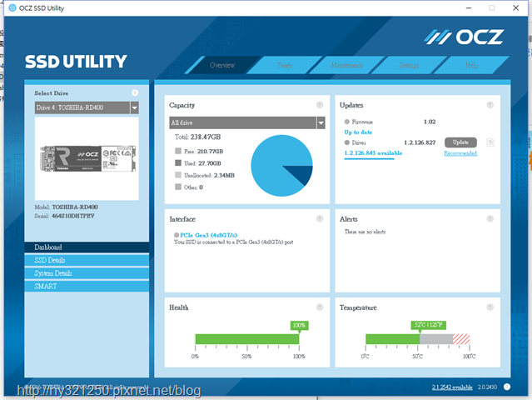Click the OCZ logo
This screenshot has width=532, height=400.
point(464,37)
